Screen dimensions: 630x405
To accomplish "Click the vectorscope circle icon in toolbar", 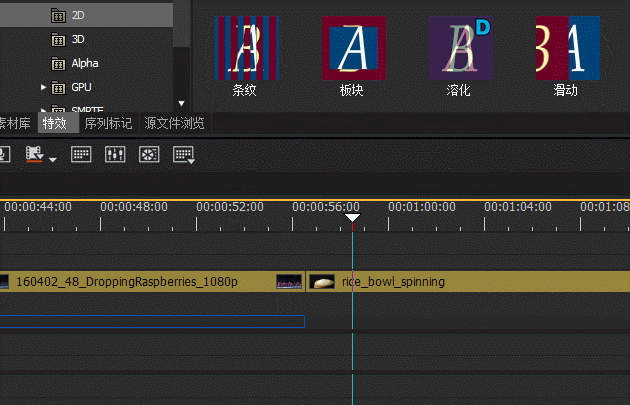I will [148, 154].
